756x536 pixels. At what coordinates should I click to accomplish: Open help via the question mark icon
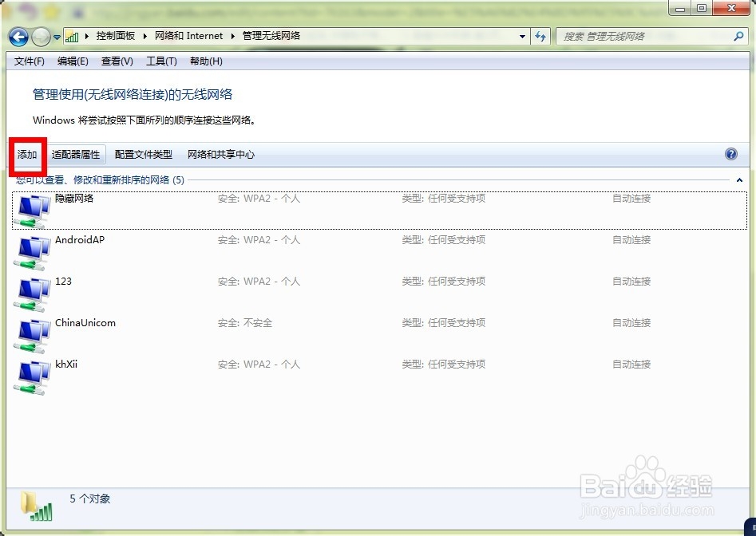[x=731, y=154]
